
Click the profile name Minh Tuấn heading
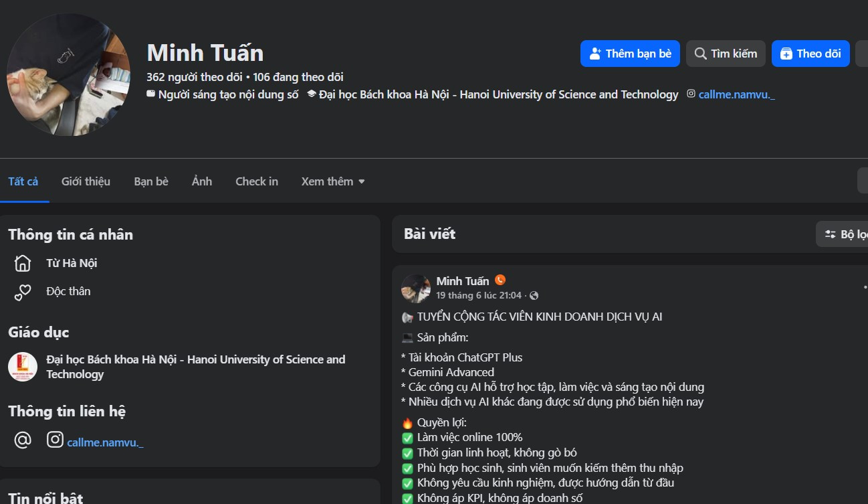coord(205,53)
